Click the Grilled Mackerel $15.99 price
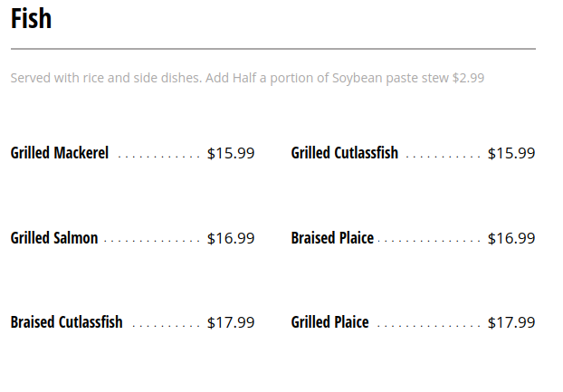563x392 pixels. pos(231,153)
